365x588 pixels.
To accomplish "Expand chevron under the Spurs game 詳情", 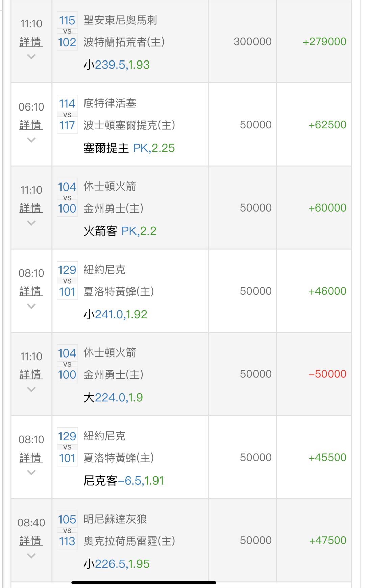I will pyautogui.click(x=31, y=57).
